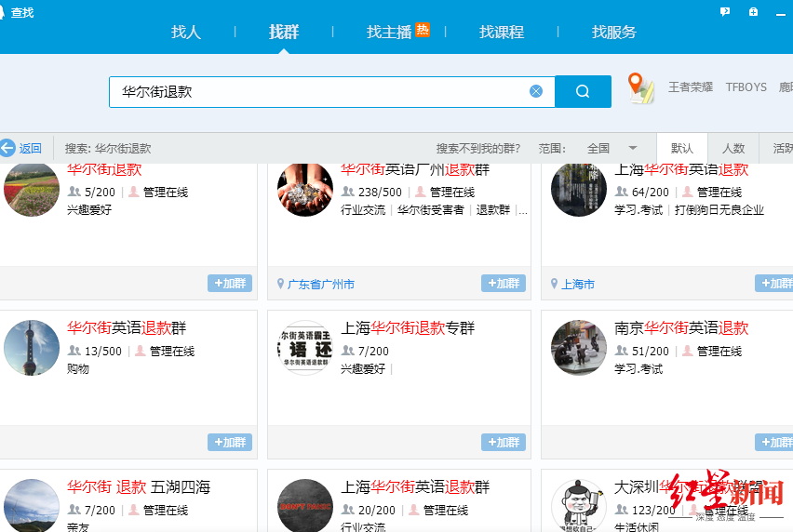Click hot keyword 王者荣耀
The height and width of the screenshot is (532, 793).
pos(691,86)
